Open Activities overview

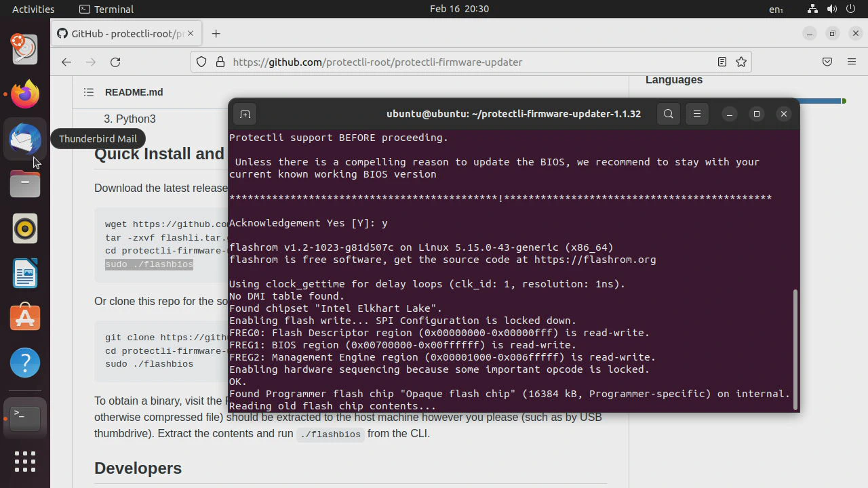[x=33, y=9]
